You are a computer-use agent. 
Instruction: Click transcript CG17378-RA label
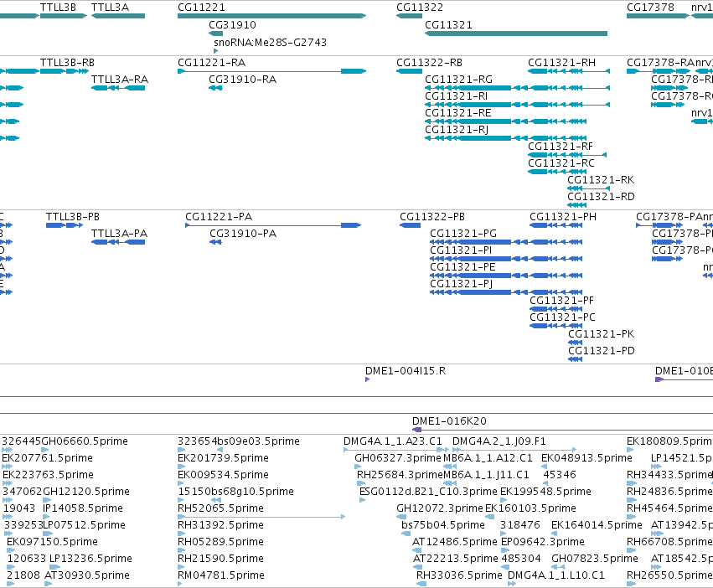pos(660,62)
